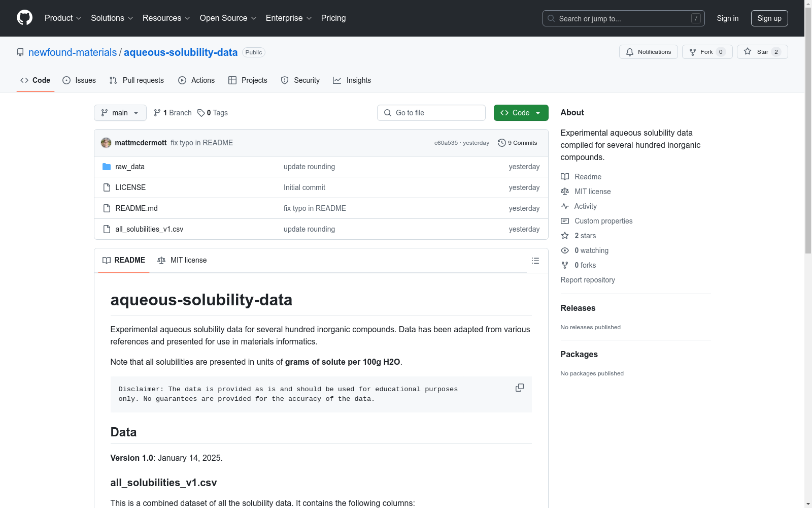The height and width of the screenshot is (508, 812).
Task: Select the MIT license tab
Action: (x=182, y=260)
